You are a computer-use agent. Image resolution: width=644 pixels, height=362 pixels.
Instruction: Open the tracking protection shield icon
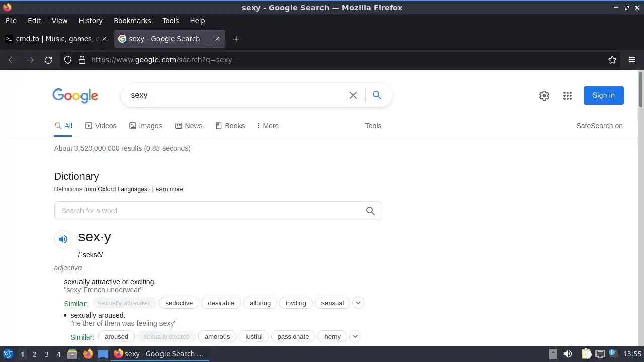coord(68,60)
